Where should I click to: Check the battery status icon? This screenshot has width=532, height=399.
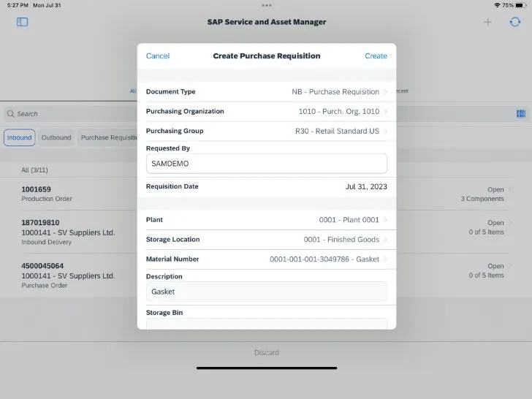click(520, 5)
